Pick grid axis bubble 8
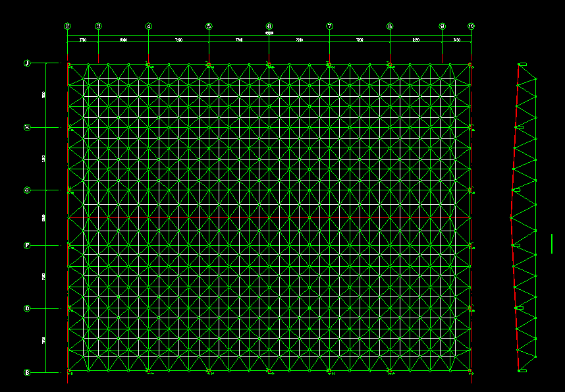565x392 pixels. pyautogui.click(x=390, y=26)
